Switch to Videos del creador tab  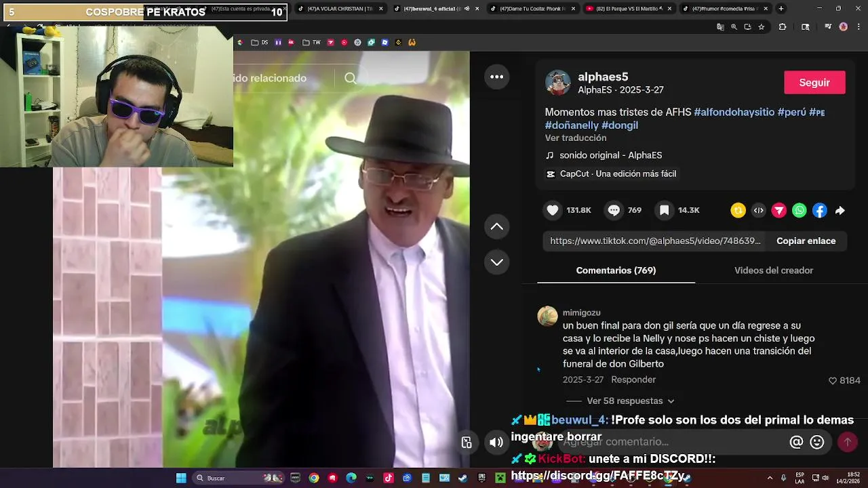click(774, 270)
